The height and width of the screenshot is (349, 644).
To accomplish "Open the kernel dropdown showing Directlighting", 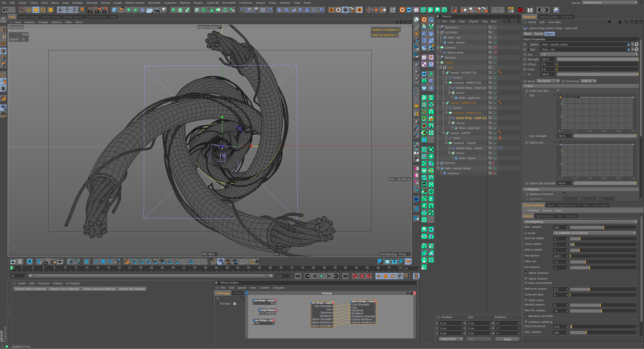I will 580,222.
